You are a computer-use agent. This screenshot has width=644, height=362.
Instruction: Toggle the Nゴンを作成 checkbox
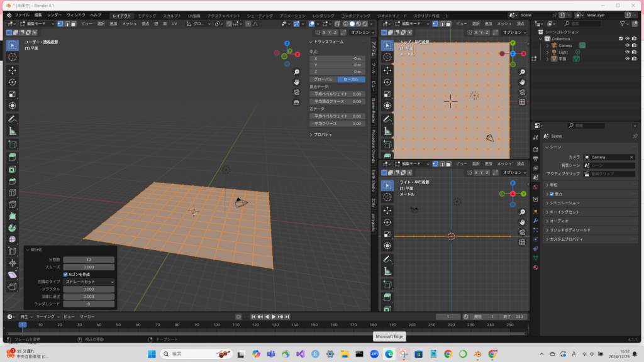[66, 274]
